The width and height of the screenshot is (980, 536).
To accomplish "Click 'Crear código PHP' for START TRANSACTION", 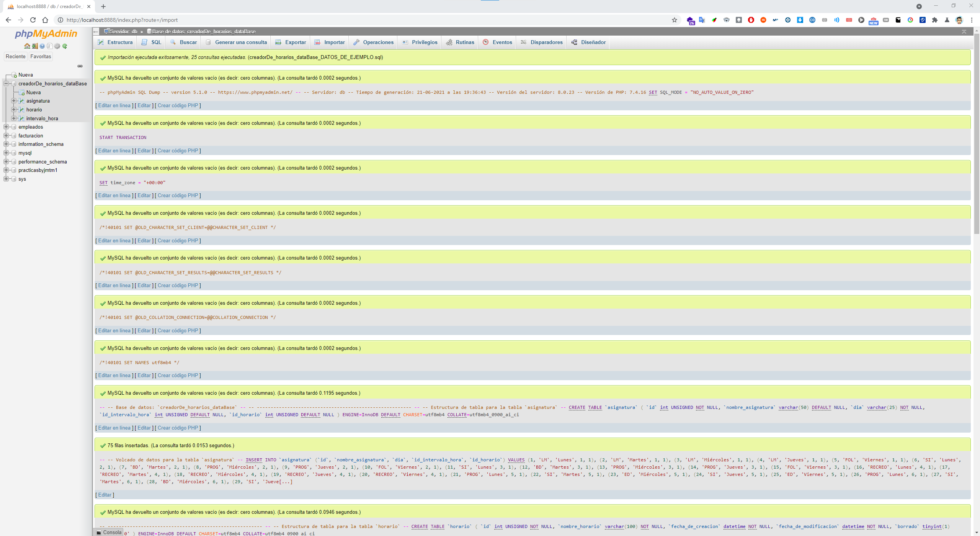I will pos(178,150).
